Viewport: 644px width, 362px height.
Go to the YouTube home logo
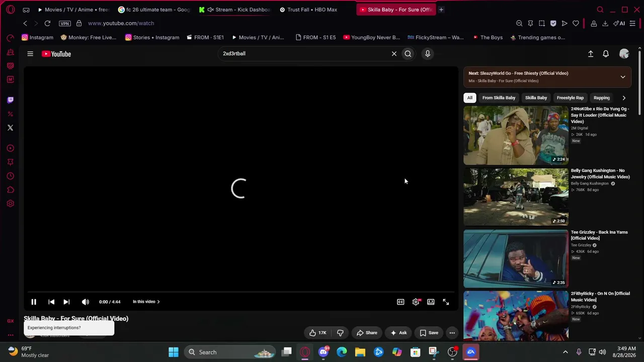click(x=56, y=54)
